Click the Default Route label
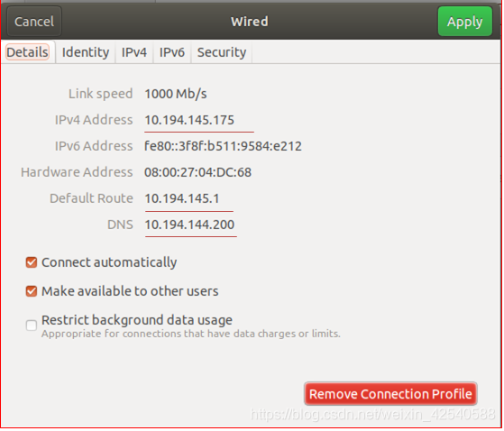 click(x=91, y=198)
